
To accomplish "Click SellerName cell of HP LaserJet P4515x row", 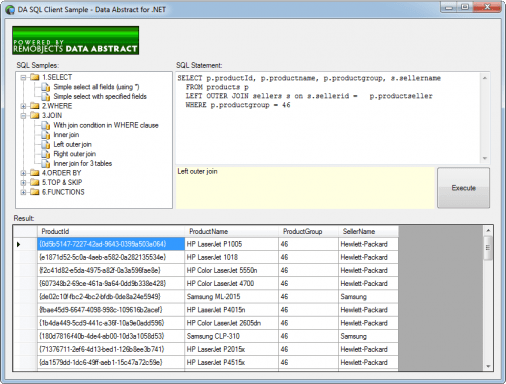I will pyautogui.click(x=368, y=363).
